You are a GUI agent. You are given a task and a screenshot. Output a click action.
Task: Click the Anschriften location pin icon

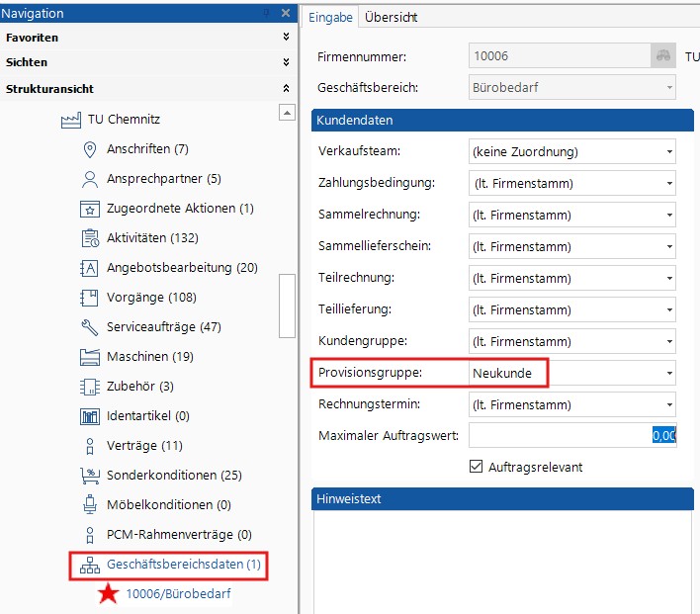[x=90, y=149]
